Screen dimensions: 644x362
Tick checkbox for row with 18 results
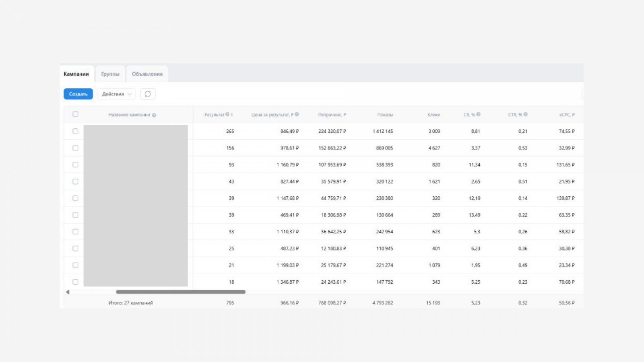tap(75, 282)
